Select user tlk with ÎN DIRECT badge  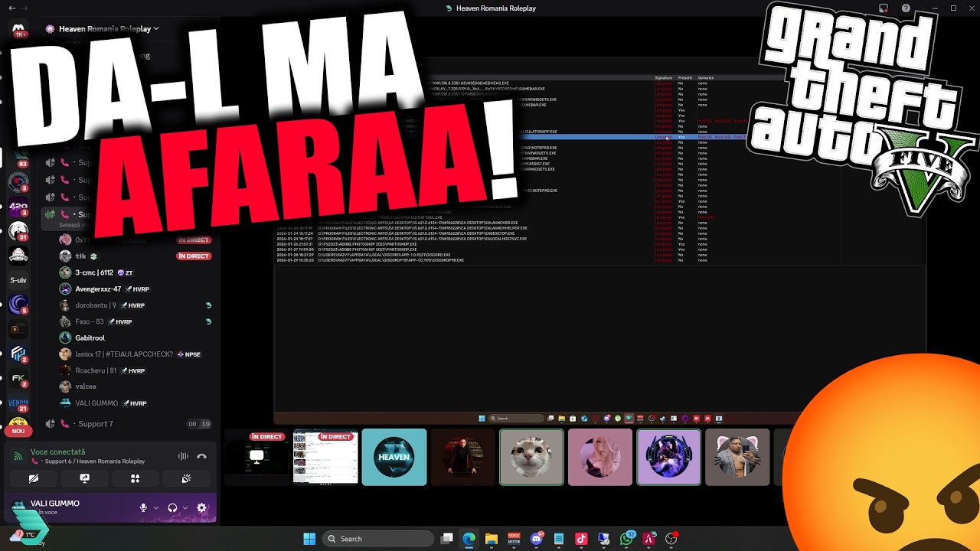pyautogui.click(x=136, y=256)
